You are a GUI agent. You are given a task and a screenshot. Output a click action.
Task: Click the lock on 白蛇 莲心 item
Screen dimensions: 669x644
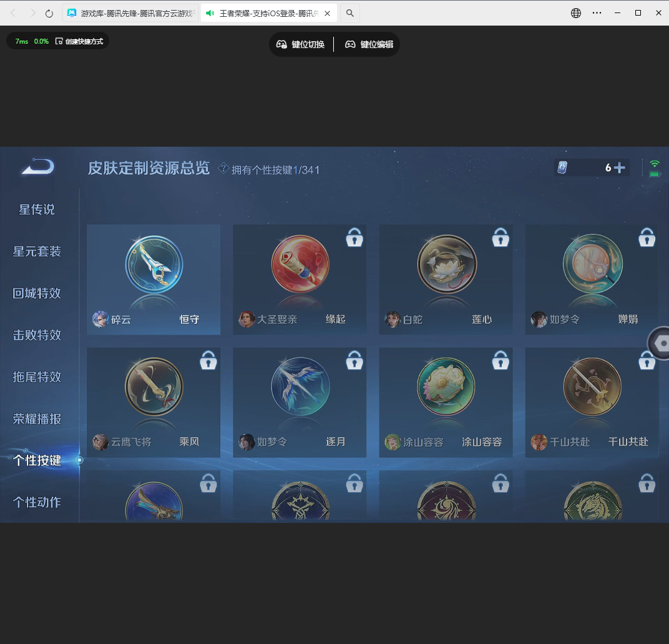point(501,238)
